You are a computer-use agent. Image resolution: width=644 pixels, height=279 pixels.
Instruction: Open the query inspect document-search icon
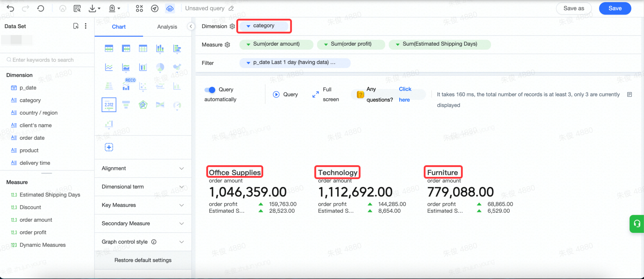coord(77,8)
